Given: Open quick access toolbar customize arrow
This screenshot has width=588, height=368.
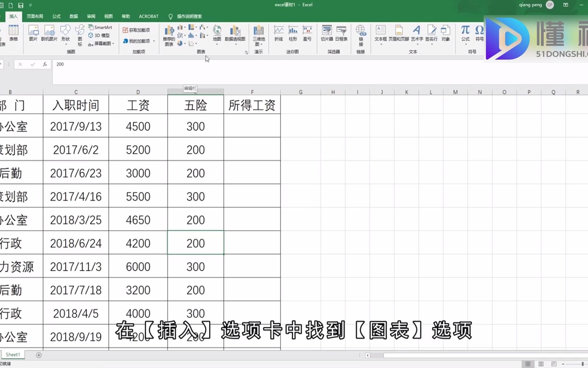Looking at the screenshot, I should [x=31, y=5].
